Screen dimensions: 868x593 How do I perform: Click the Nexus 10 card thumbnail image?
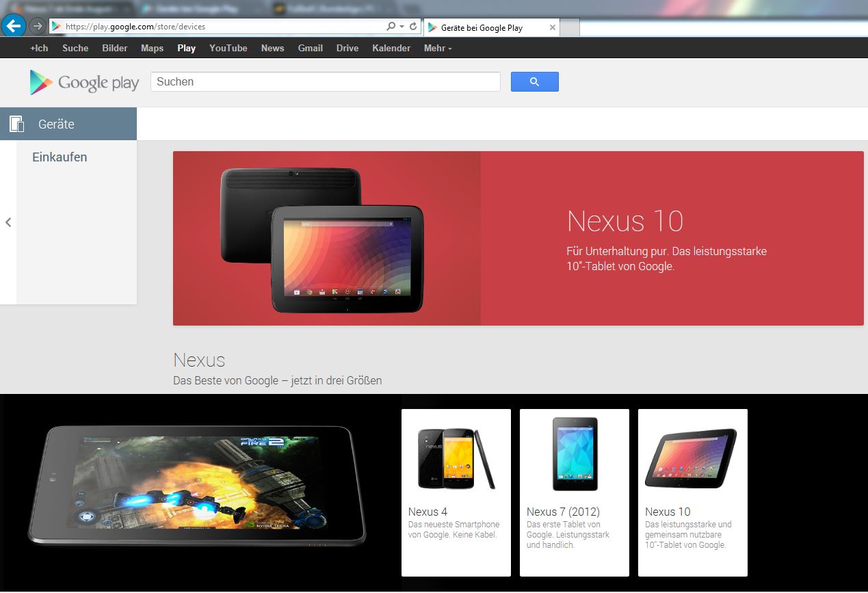coord(692,457)
